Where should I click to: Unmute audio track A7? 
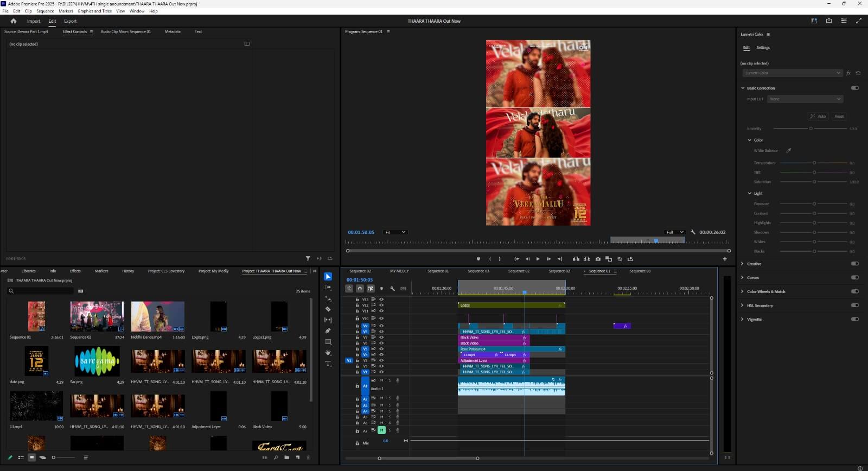pyautogui.click(x=381, y=430)
